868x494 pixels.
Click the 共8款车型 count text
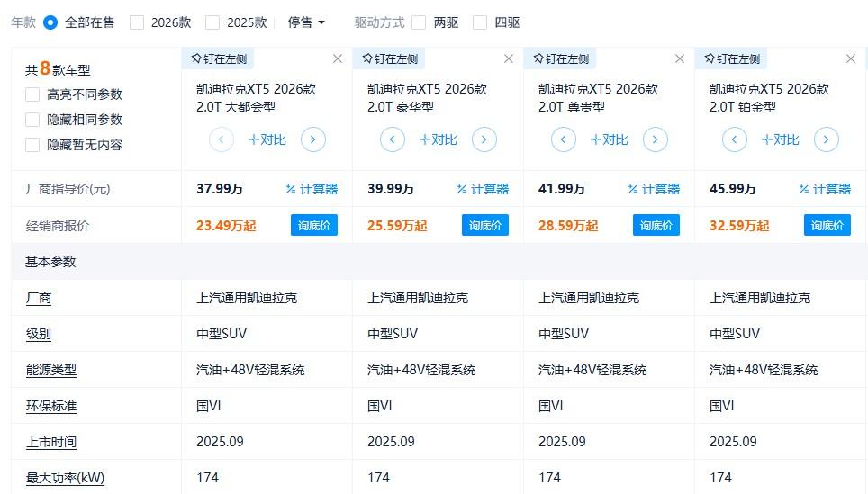click(58, 69)
